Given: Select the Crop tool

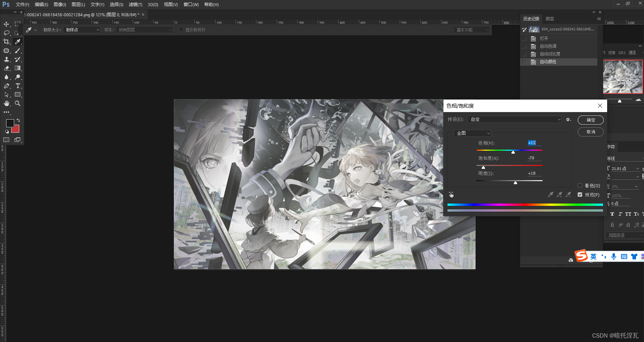Looking at the screenshot, I should point(6,42).
